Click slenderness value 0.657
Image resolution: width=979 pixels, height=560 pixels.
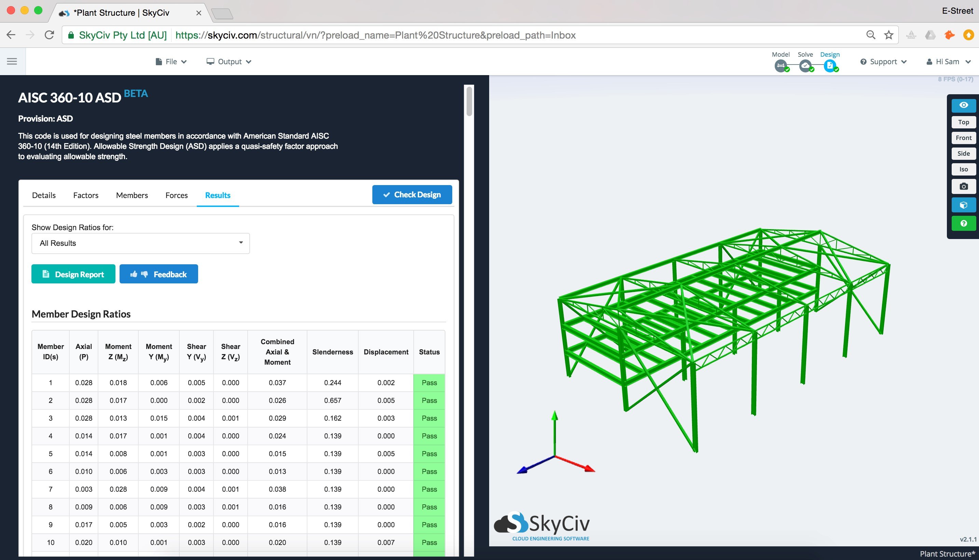tap(333, 401)
